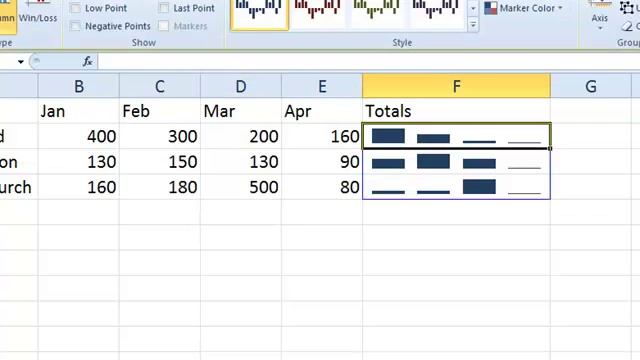Select the Totals header cell
Screen dimensions: 640x360
456,111
